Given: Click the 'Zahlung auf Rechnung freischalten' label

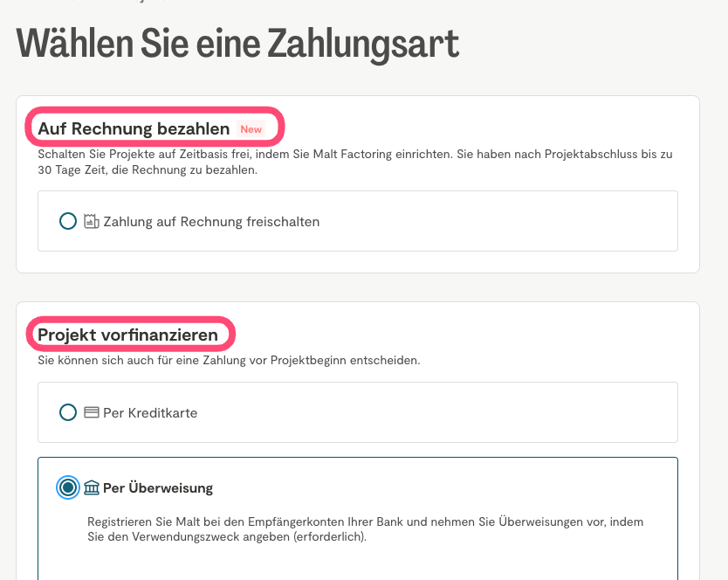Looking at the screenshot, I should coord(211,222).
